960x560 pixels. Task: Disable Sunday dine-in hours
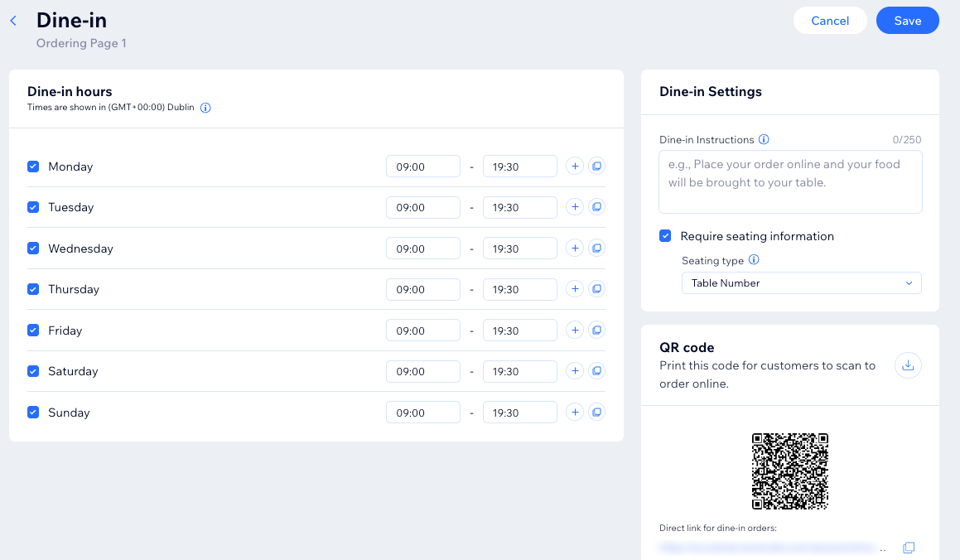pos(33,412)
